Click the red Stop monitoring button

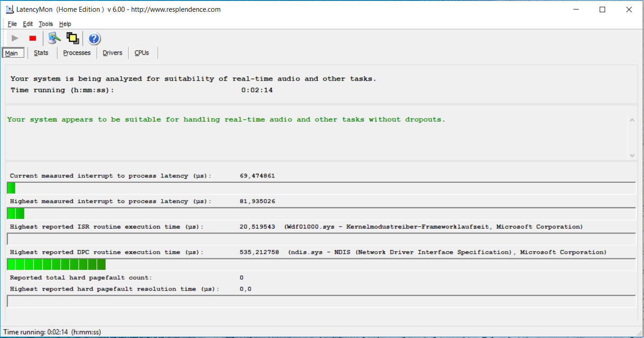(33, 38)
